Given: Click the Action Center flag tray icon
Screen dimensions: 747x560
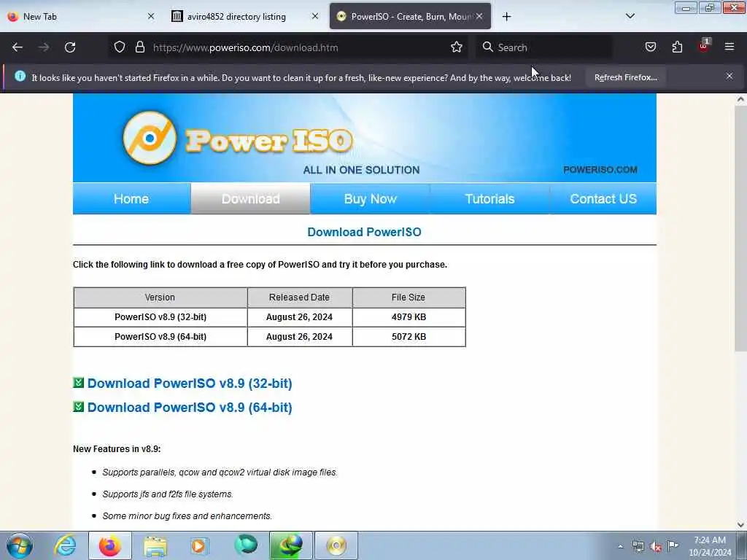Looking at the screenshot, I should tap(673, 545).
